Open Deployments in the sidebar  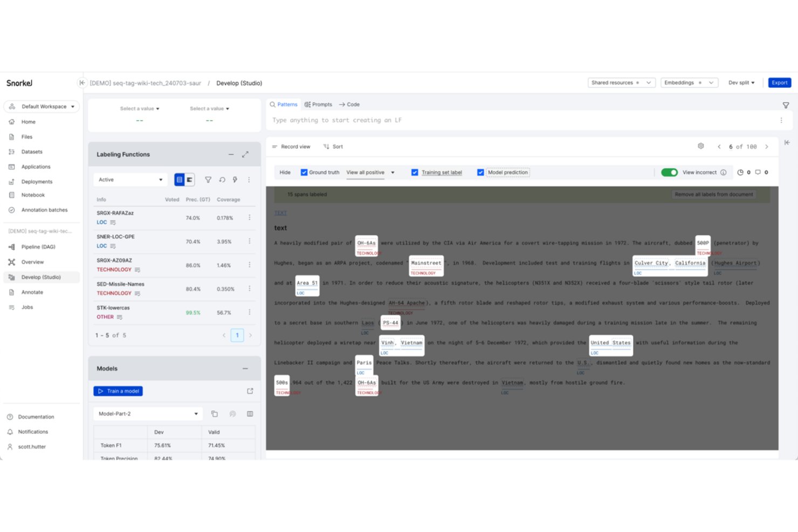(37, 182)
